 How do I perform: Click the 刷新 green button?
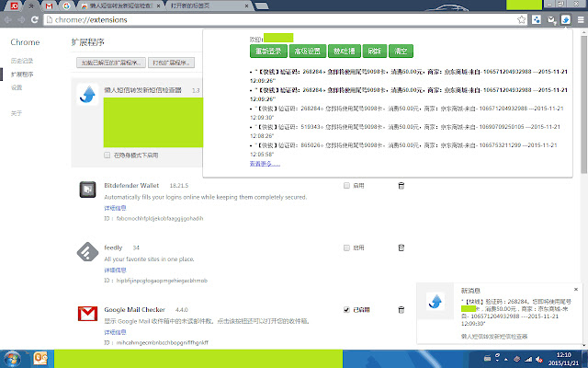375,52
